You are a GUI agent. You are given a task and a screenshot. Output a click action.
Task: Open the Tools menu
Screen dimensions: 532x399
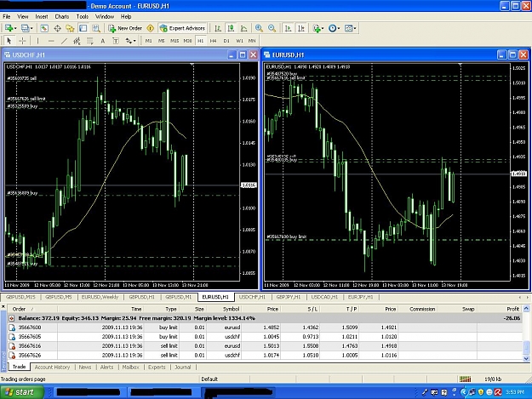coord(82,17)
